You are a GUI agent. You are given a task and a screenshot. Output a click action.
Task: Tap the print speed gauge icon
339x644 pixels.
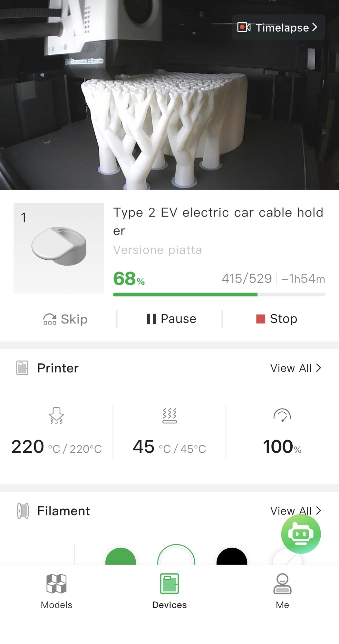282,415
